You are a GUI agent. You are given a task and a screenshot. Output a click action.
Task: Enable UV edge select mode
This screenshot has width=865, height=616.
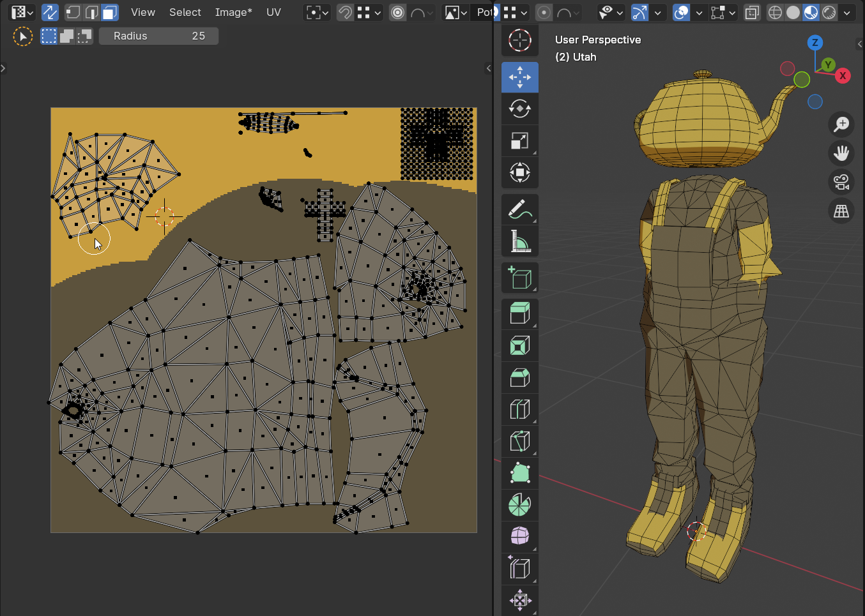coord(91,12)
